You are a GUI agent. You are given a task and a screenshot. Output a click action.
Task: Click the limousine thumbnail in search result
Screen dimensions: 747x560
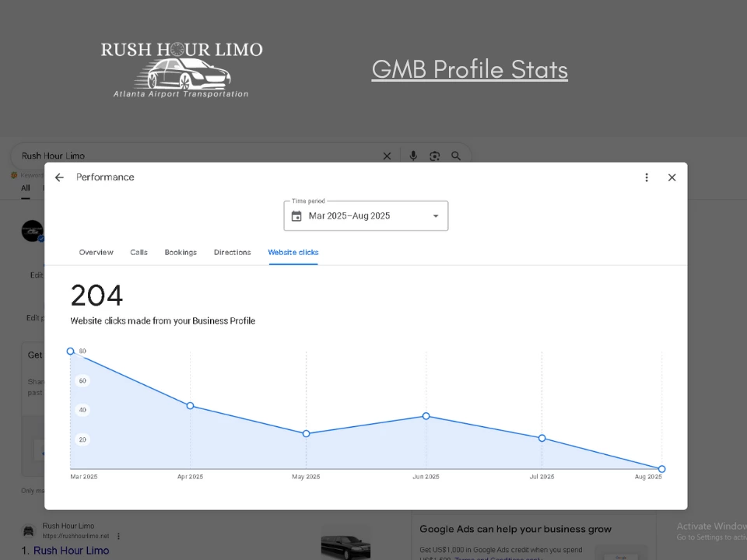345,542
